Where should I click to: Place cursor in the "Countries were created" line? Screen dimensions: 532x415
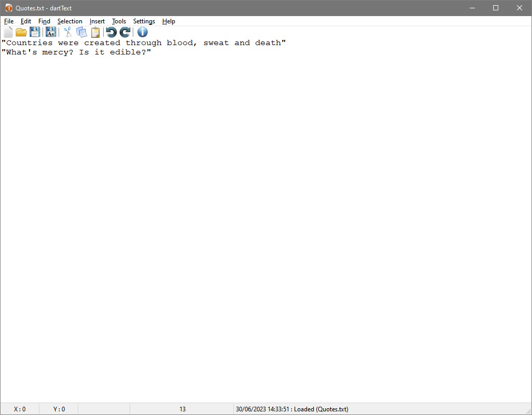point(144,43)
